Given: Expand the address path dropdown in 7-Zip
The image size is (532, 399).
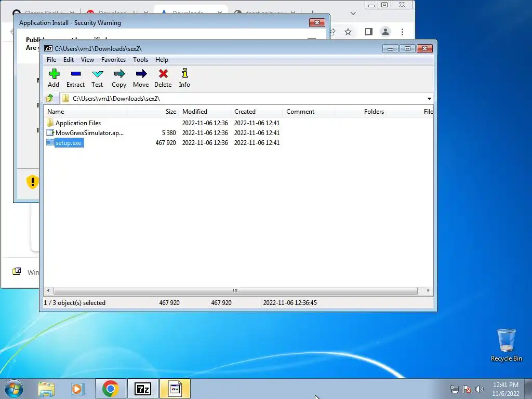Looking at the screenshot, I should click(x=429, y=98).
